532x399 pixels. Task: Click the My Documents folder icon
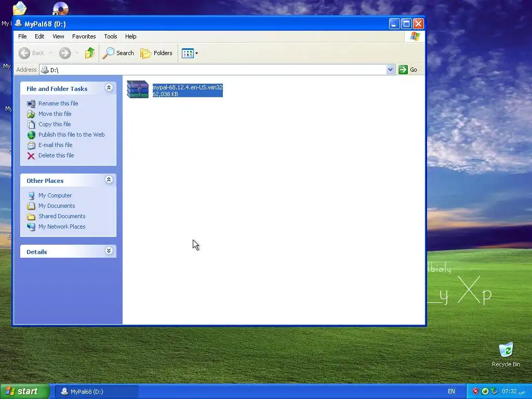coord(31,206)
